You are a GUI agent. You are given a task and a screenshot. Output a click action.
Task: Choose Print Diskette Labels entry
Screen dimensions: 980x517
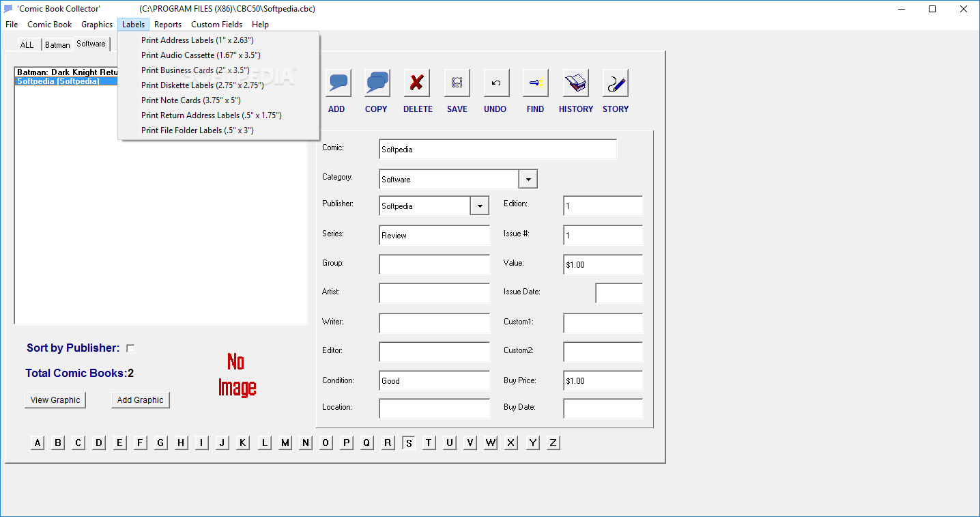[x=218, y=85]
